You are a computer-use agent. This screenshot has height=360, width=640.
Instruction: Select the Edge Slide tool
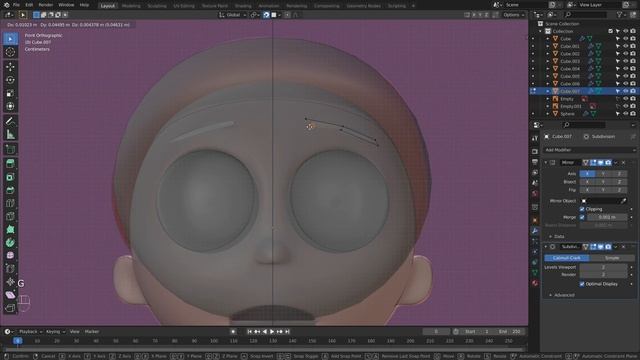(10, 269)
